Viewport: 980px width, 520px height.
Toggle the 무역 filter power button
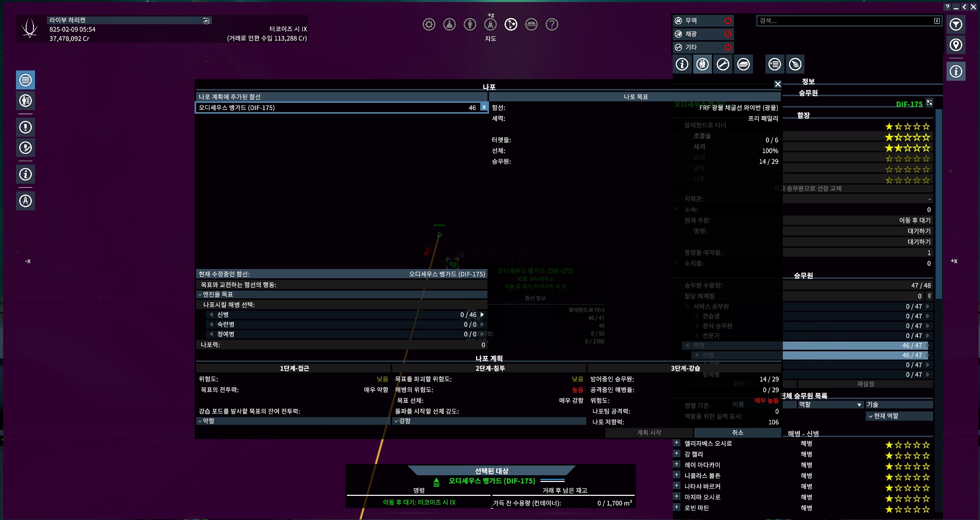(728, 21)
